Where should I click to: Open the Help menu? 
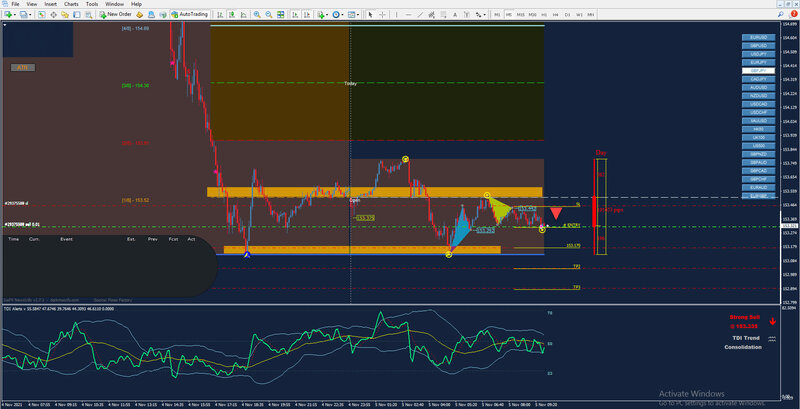pos(136,4)
